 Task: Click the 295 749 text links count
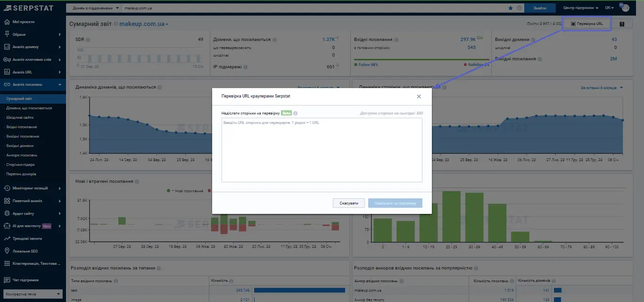[x=243, y=290]
